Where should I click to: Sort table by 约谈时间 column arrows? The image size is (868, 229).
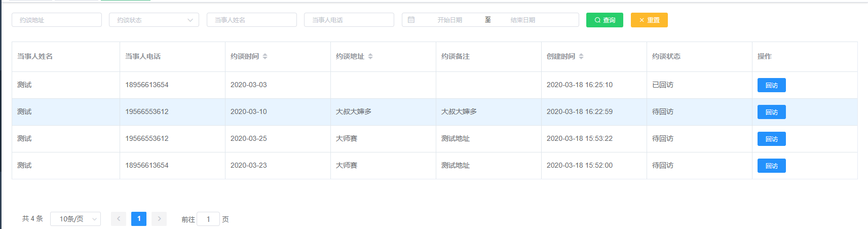point(265,56)
